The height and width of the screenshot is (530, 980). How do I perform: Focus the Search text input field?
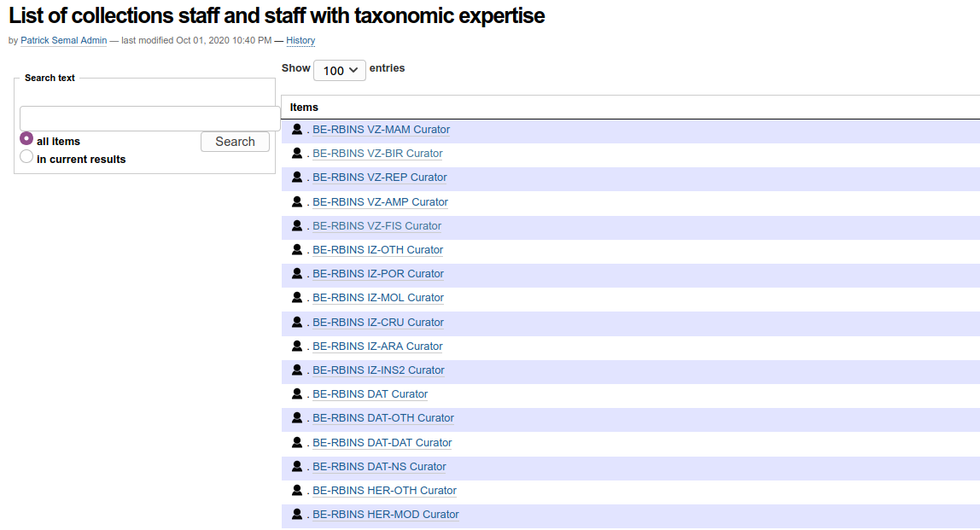[149, 119]
